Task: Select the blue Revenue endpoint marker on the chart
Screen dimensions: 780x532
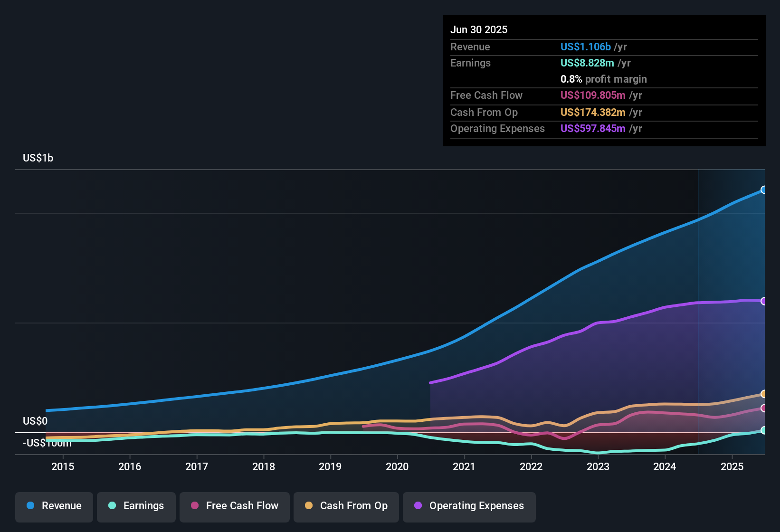Action: tap(764, 190)
